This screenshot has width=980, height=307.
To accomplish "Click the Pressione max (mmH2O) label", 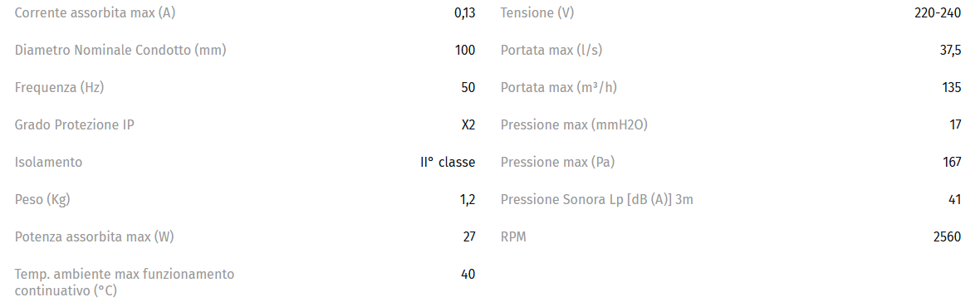I will click(574, 124).
